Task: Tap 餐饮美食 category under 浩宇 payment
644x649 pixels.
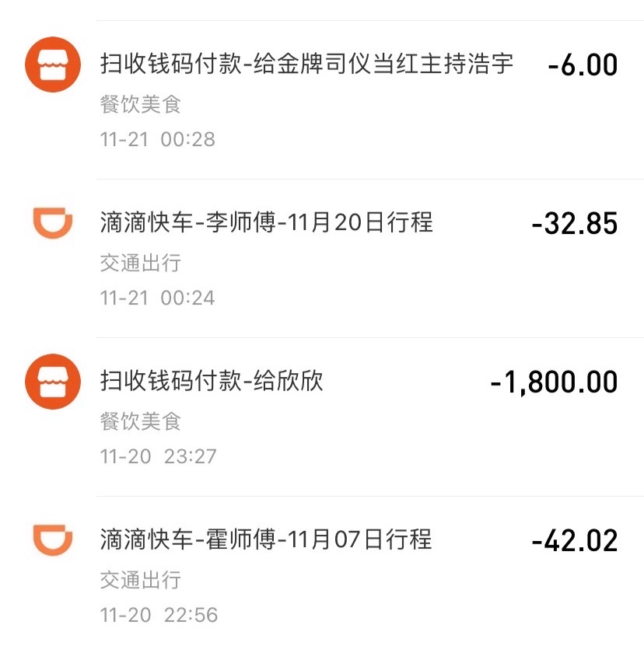Action: pyautogui.click(x=141, y=104)
